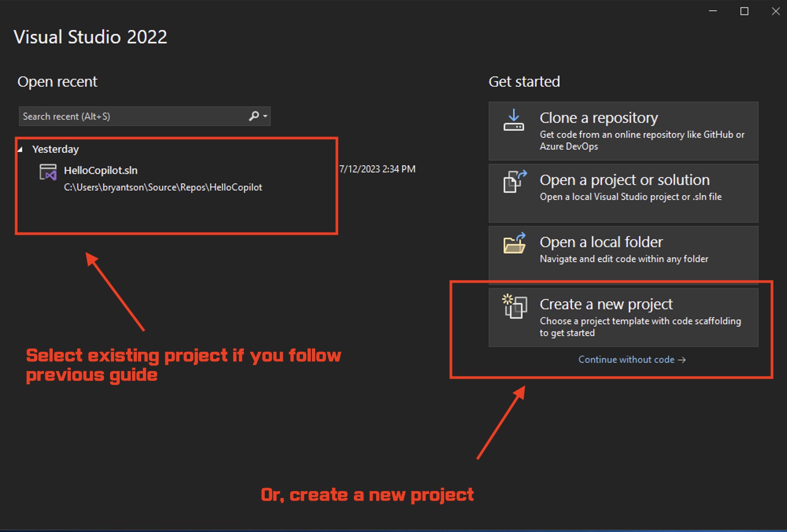787x532 pixels.
Task: Click the Open a project or solution icon
Action: click(x=514, y=182)
